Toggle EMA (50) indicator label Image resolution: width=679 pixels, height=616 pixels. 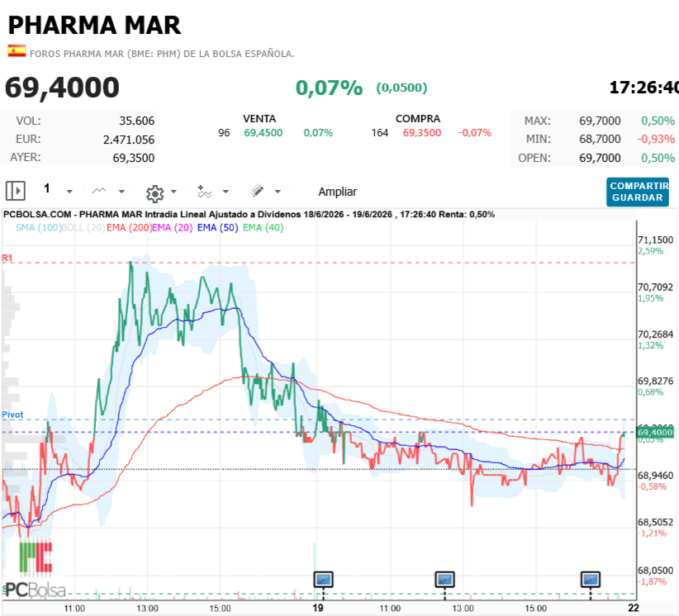tap(218, 228)
